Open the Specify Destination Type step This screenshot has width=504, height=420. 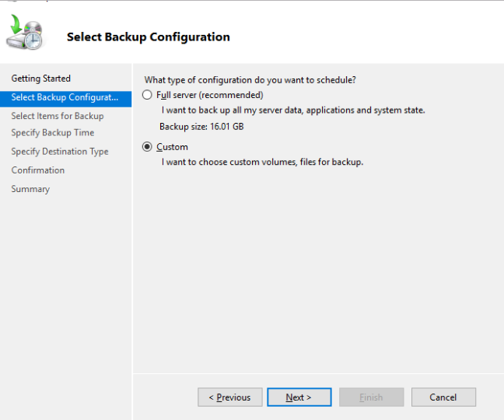click(60, 152)
